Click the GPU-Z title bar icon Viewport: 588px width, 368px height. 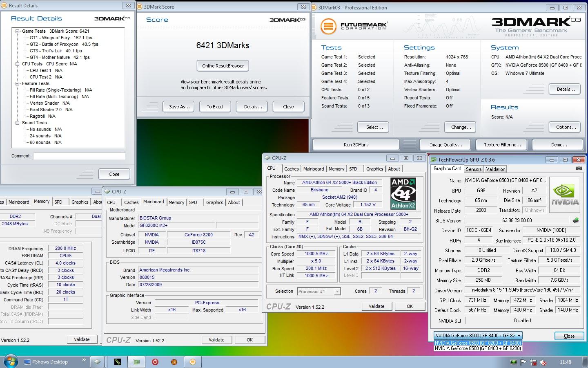click(433, 159)
